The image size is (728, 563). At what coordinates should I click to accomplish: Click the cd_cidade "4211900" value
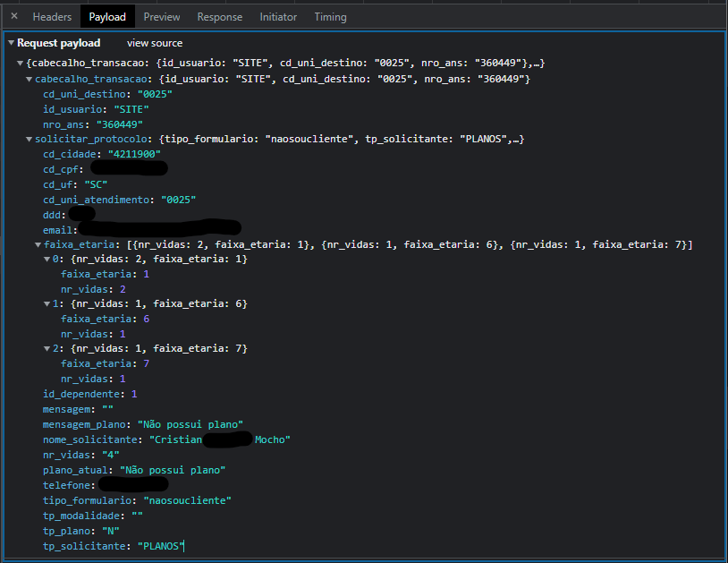tap(135, 154)
